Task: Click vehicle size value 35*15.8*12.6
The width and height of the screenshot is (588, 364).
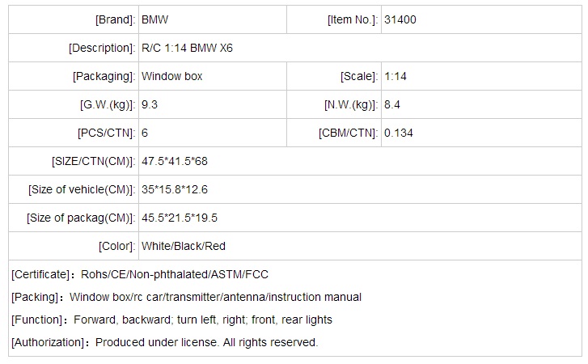Action: [175, 189]
